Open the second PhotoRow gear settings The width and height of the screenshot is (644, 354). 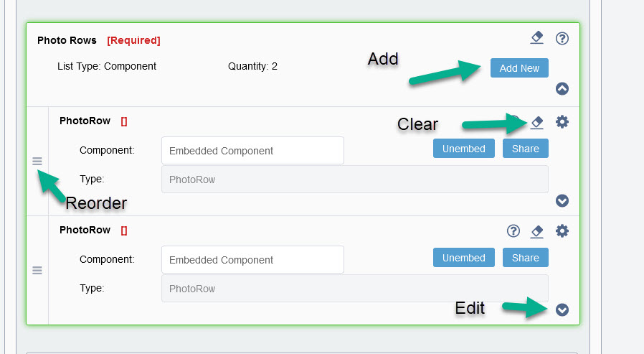point(562,230)
